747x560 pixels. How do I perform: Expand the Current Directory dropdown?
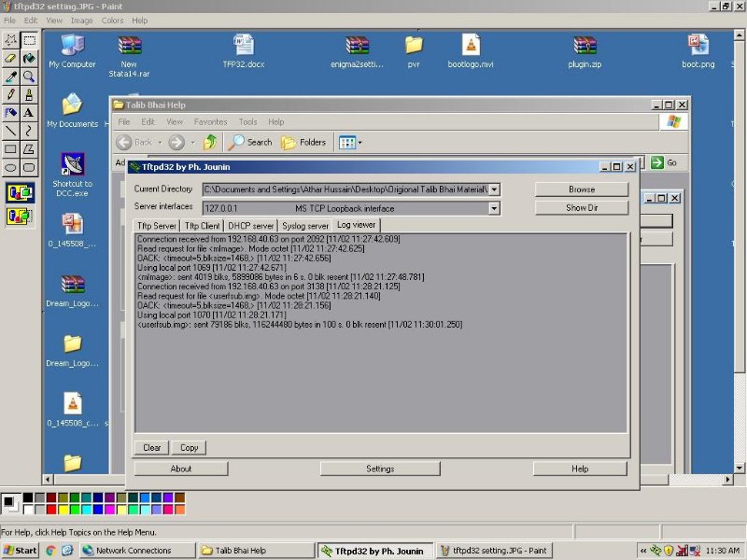pyautogui.click(x=495, y=189)
